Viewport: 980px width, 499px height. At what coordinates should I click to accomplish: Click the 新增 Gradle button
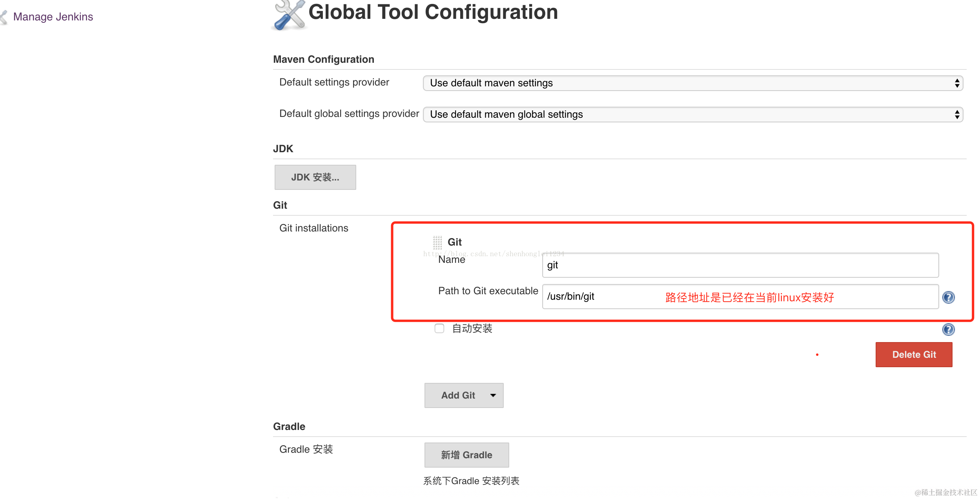point(466,455)
